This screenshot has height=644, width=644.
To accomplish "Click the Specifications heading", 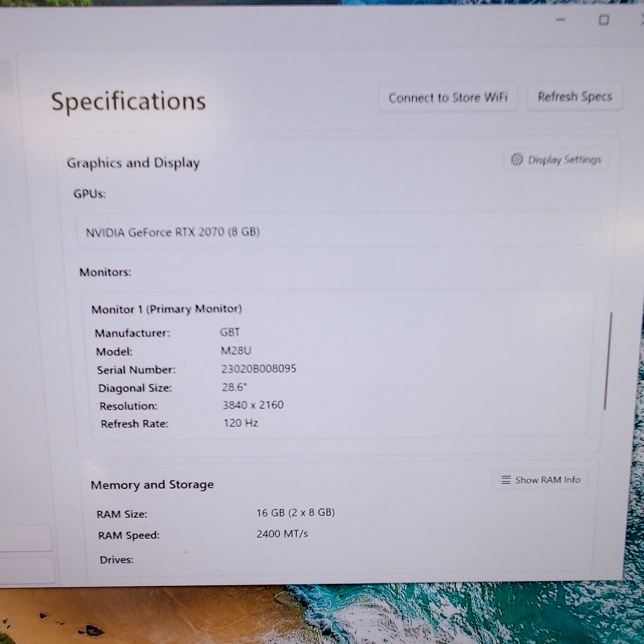I will click(x=128, y=102).
